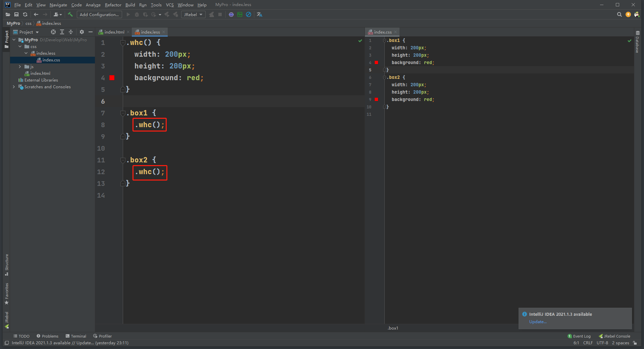Toggle the Structure tool window
Screen dimensions: 644x349
coord(7,265)
